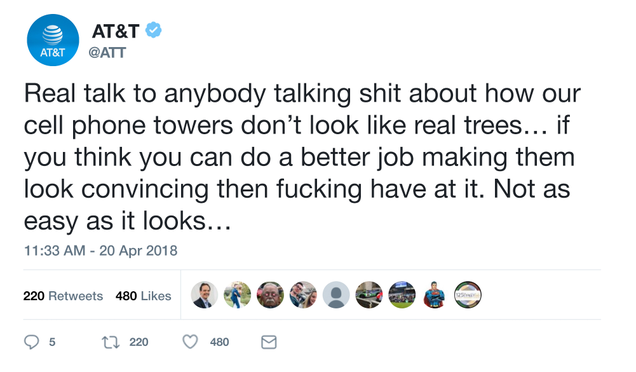The height and width of the screenshot is (372, 636).
Task: Retweet using the retweet arrows icon
Action: [110, 342]
